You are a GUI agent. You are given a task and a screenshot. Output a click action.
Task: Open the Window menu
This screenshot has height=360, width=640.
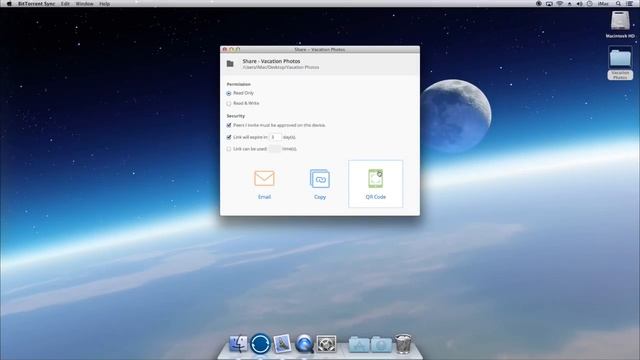(84, 4)
